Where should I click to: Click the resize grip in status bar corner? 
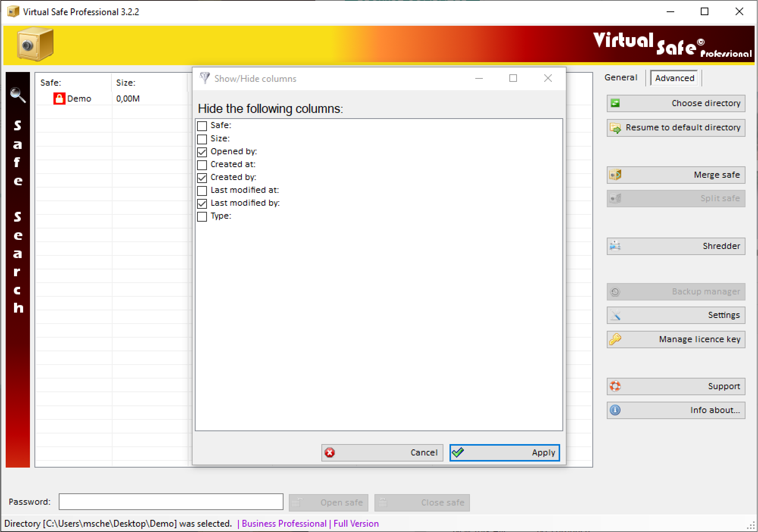(x=751, y=525)
